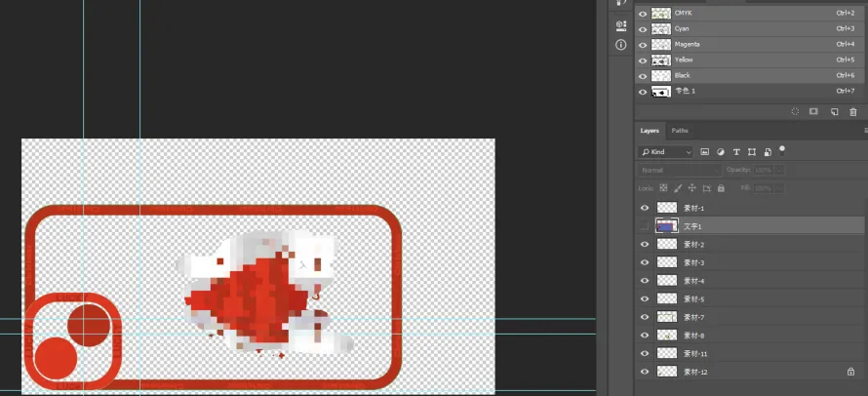Screen dimensions: 868x396
Task: Open the Libraries panel icon in dock
Action: coord(620,25)
